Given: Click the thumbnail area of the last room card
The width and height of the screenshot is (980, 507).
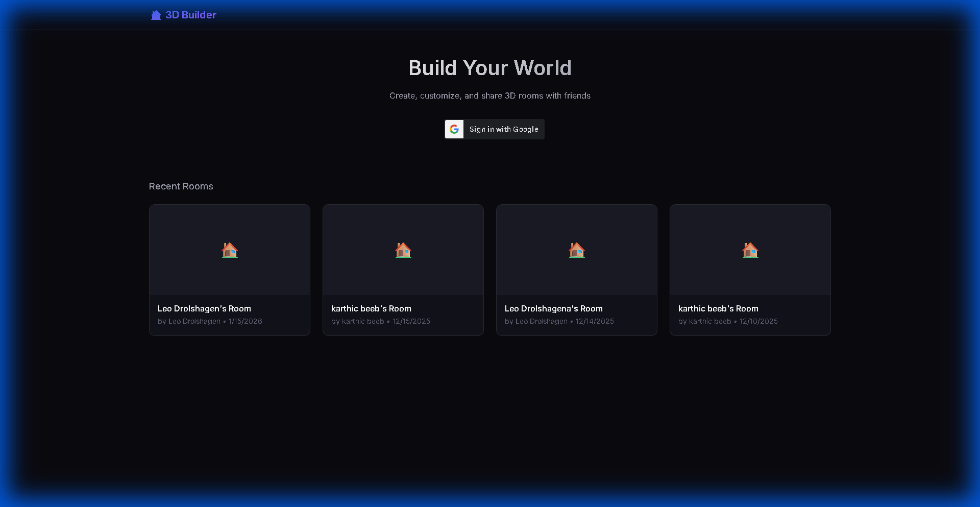Looking at the screenshot, I should [750, 249].
